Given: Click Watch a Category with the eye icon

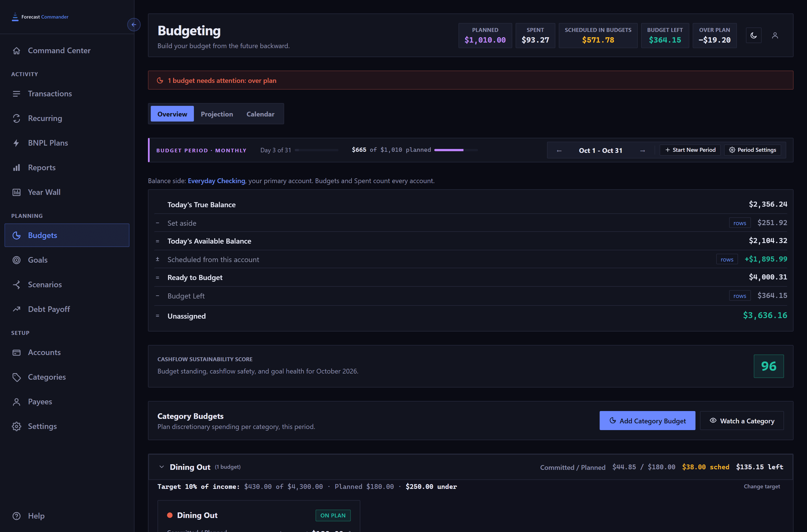Looking at the screenshot, I should click(x=742, y=421).
